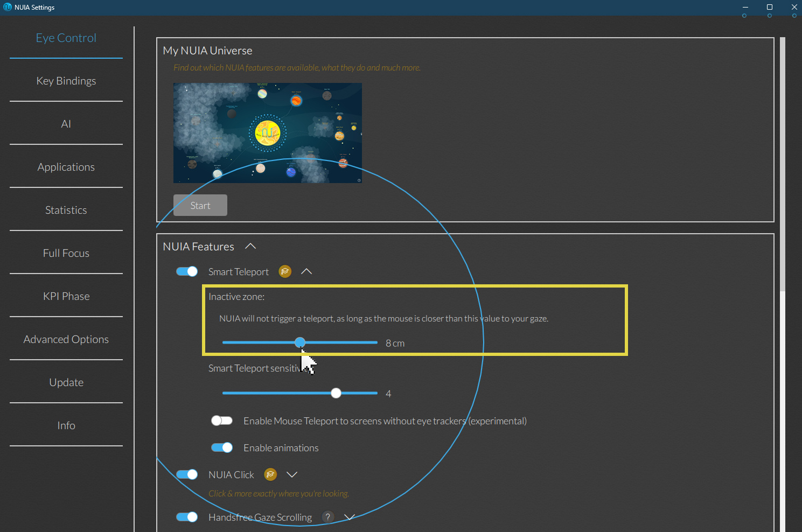Click the sensitivity value 4

coord(388,394)
